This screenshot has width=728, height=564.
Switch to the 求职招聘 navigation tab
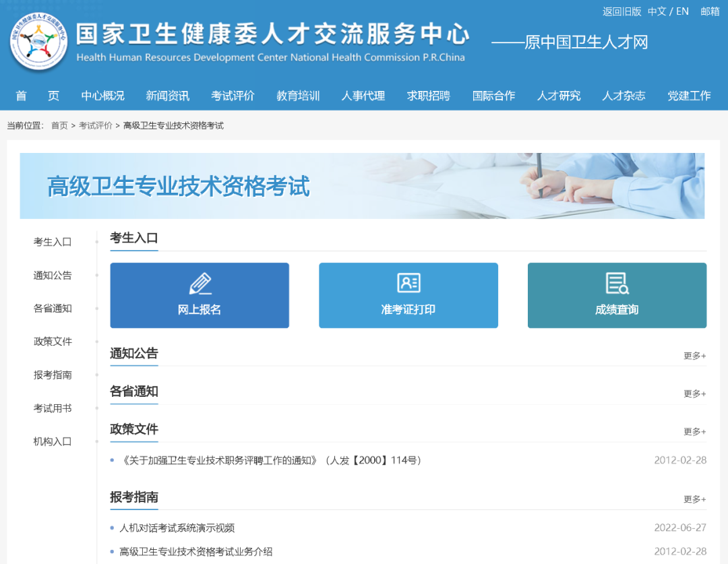pyautogui.click(x=429, y=96)
